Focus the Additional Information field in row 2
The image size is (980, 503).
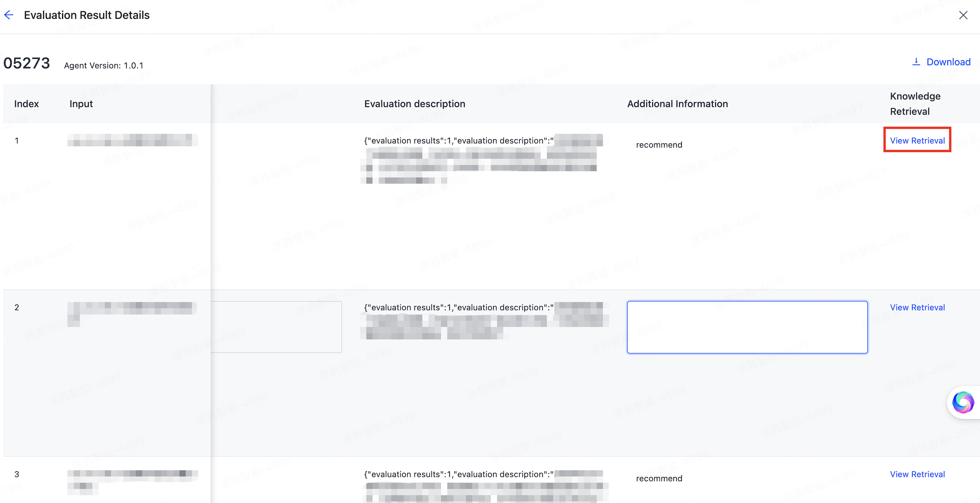click(747, 327)
